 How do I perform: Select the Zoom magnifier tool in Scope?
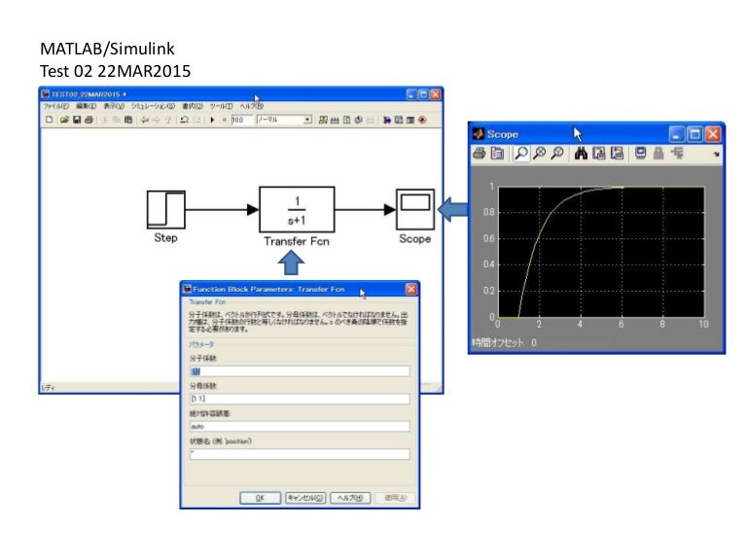pos(521,154)
